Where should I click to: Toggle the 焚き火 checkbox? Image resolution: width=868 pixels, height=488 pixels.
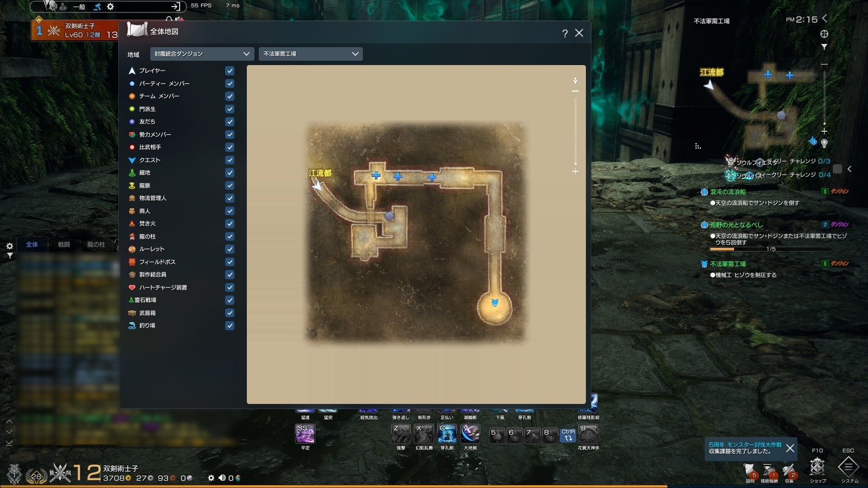coord(229,223)
